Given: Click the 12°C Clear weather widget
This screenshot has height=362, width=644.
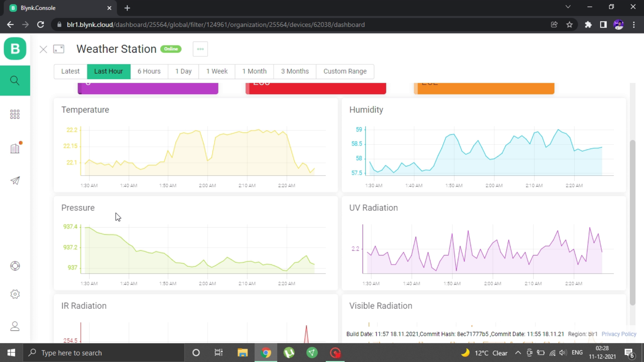Looking at the screenshot, I should click(x=484, y=353).
